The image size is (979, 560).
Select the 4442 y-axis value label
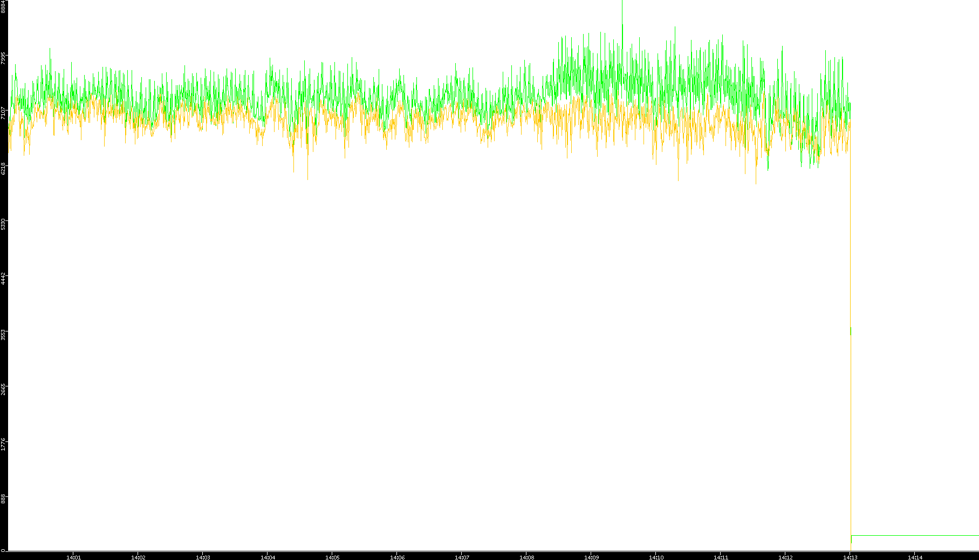pos(3,279)
